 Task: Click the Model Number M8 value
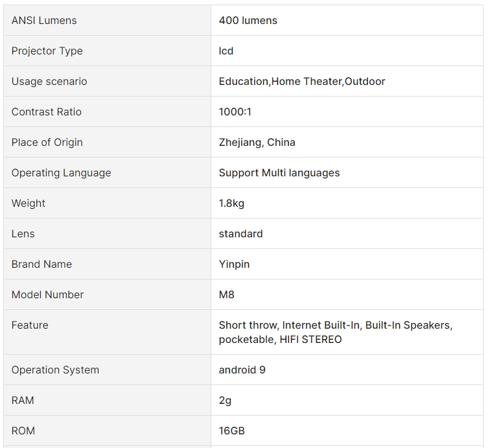click(x=227, y=295)
